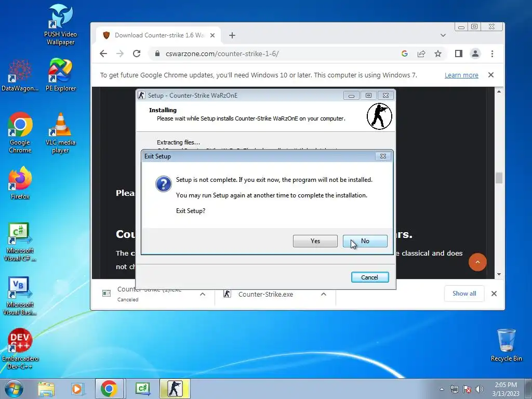Screen dimensions: 532x399
Task: Open a new Chrome tab
Action: point(232,35)
